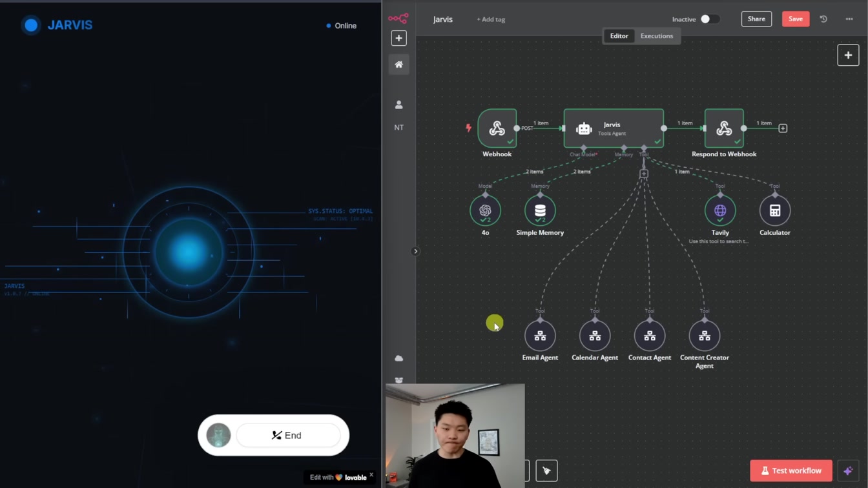Click the Online status indicator
Viewport: 868px width, 488px height.
[342, 26]
